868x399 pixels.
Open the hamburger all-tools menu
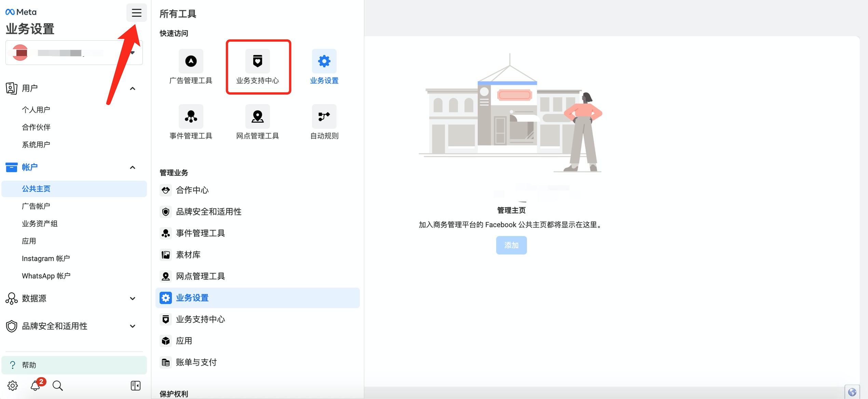point(136,13)
